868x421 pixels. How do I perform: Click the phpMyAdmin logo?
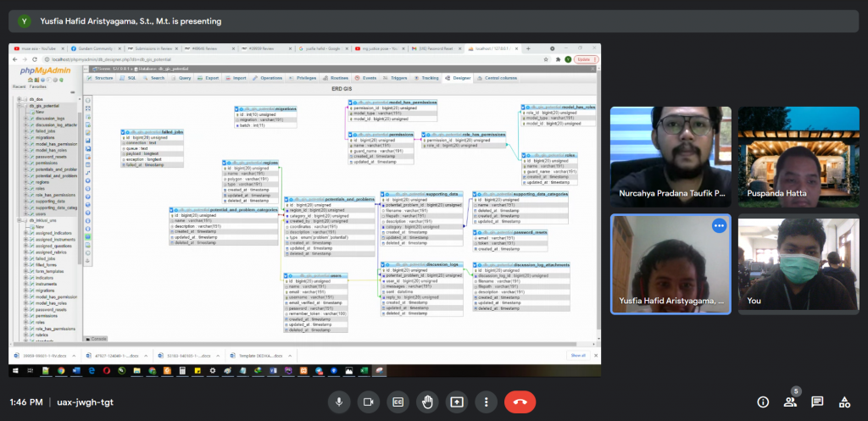point(46,70)
